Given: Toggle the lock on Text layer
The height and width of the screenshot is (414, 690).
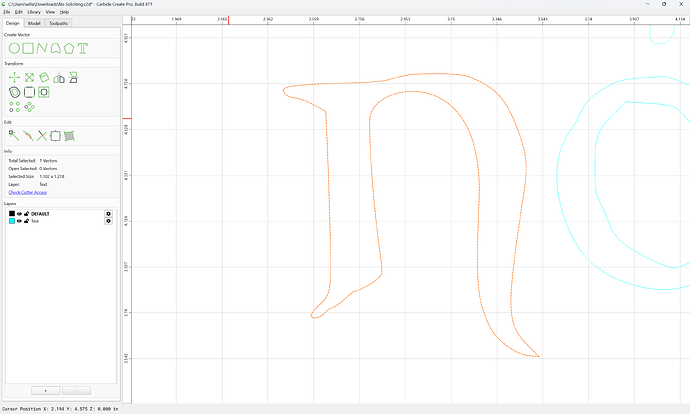Looking at the screenshot, I should pyautogui.click(x=26, y=221).
